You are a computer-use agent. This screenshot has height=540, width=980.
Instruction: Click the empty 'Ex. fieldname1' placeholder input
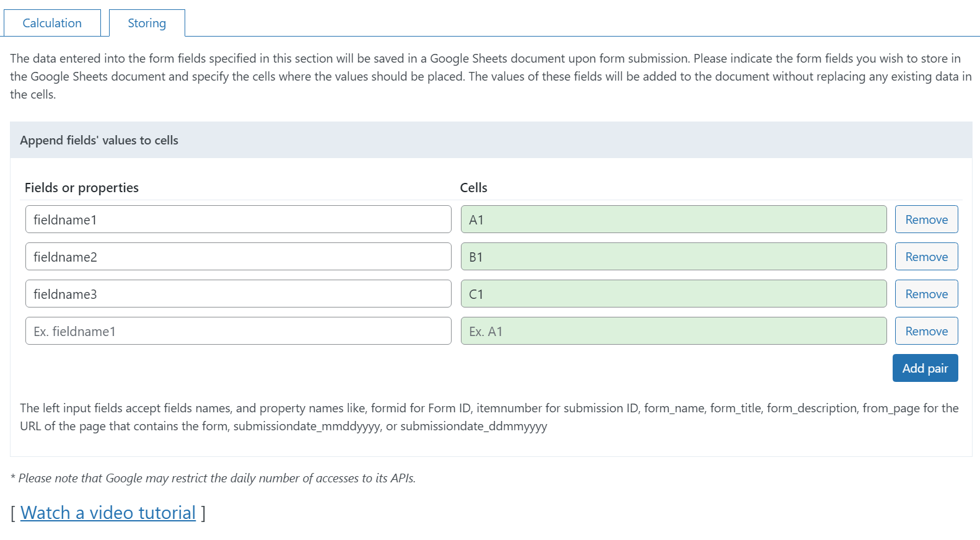point(238,331)
